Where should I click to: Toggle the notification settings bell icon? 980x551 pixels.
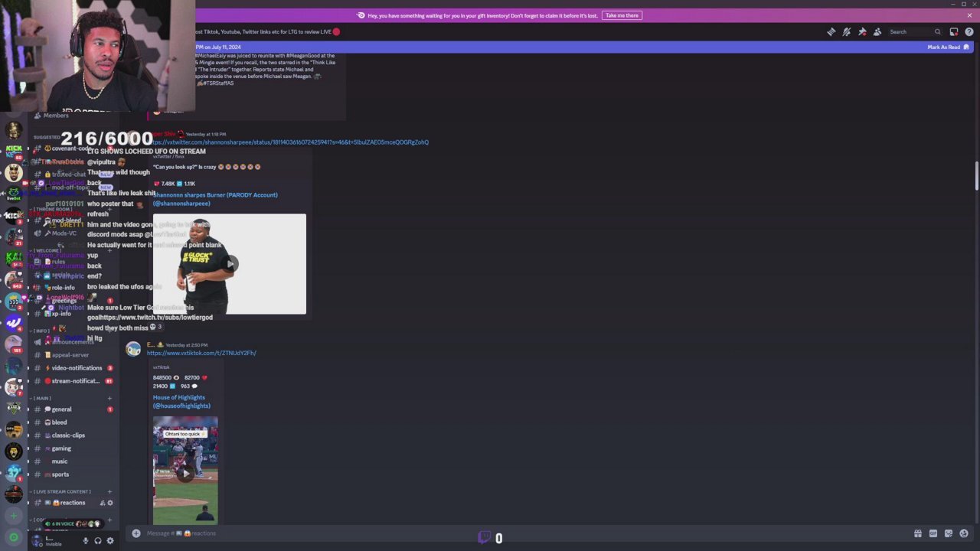[x=847, y=31]
